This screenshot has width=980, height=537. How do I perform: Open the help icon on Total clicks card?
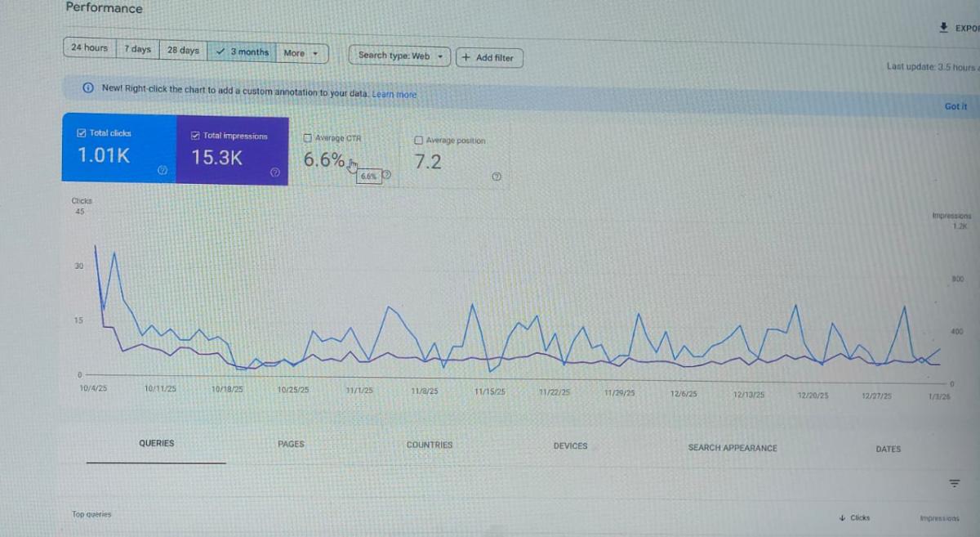point(163,170)
